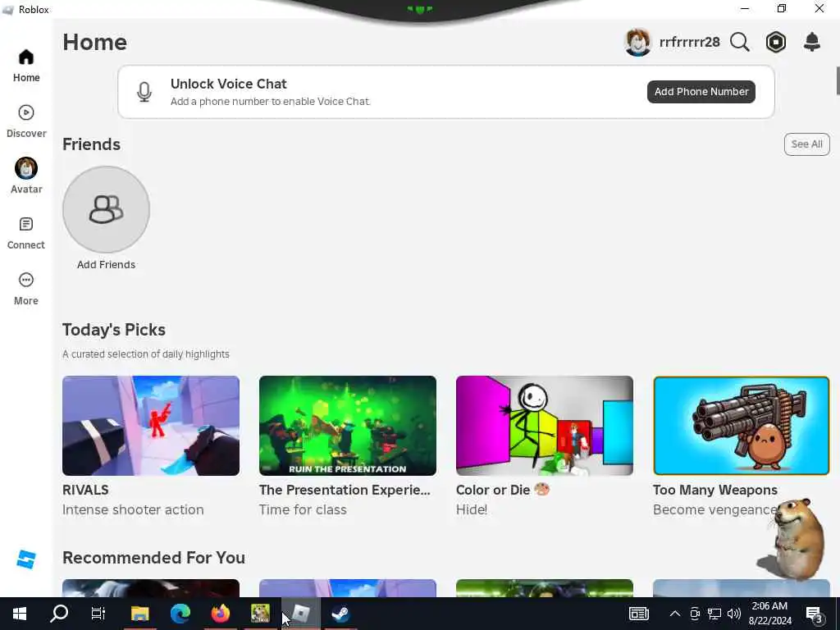Click the Meet Now camera tray icon
The image size is (840, 630).
695,614
